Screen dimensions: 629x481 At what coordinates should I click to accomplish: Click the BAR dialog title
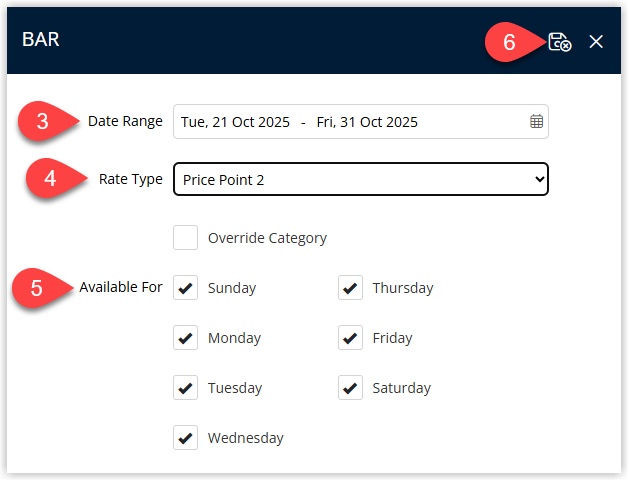(41, 39)
